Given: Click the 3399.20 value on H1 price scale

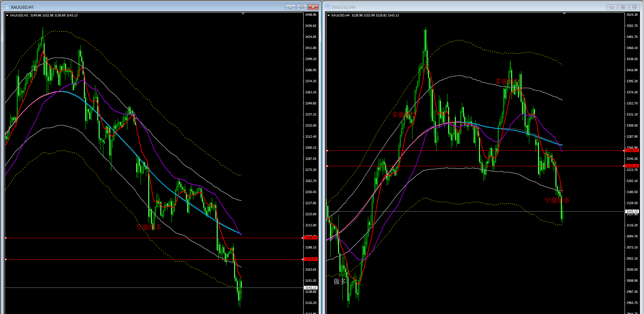Looking at the screenshot, I should pos(311,59).
